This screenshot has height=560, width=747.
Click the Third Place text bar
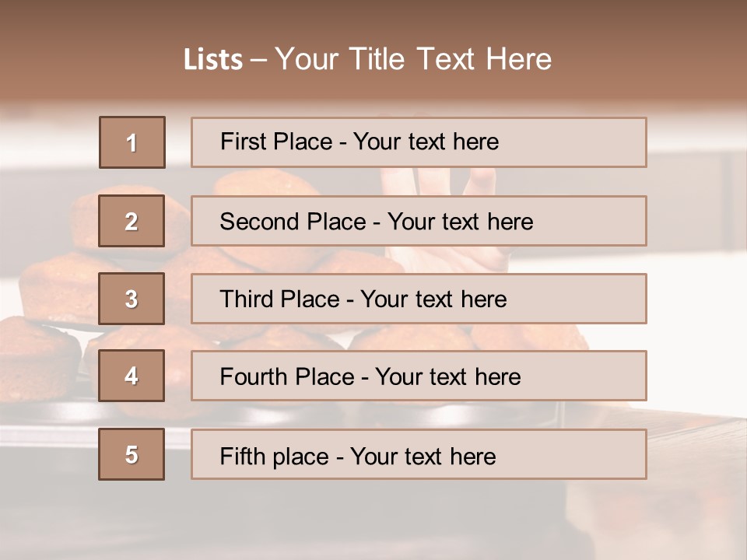(419, 299)
